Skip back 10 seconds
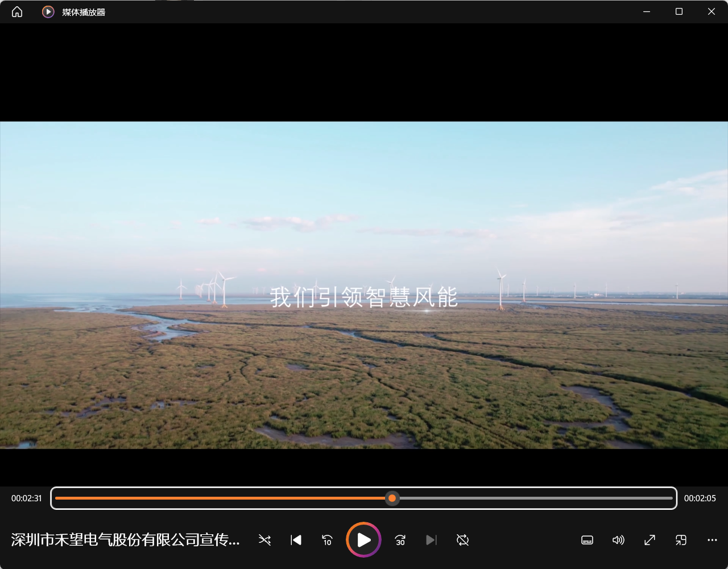The height and width of the screenshot is (569, 728). (x=327, y=540)
